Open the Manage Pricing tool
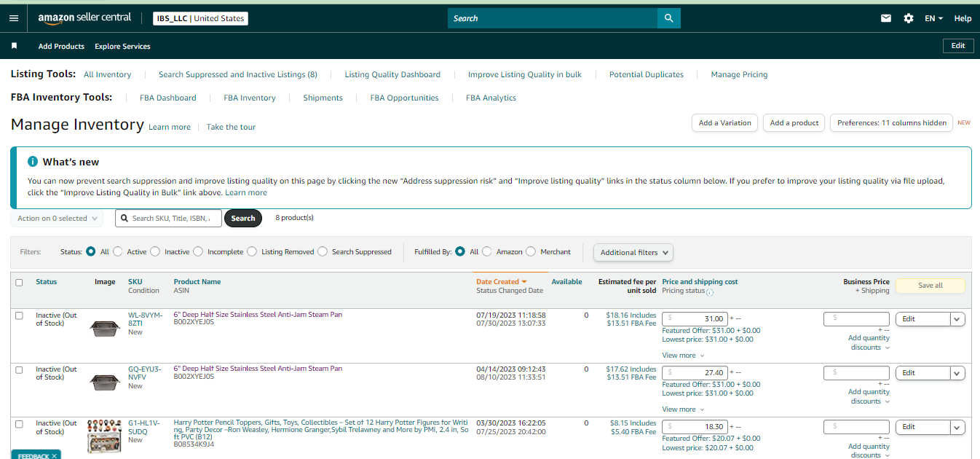Image resolution: width=980 pixels, height=459 pixels. tap(739, 74)
